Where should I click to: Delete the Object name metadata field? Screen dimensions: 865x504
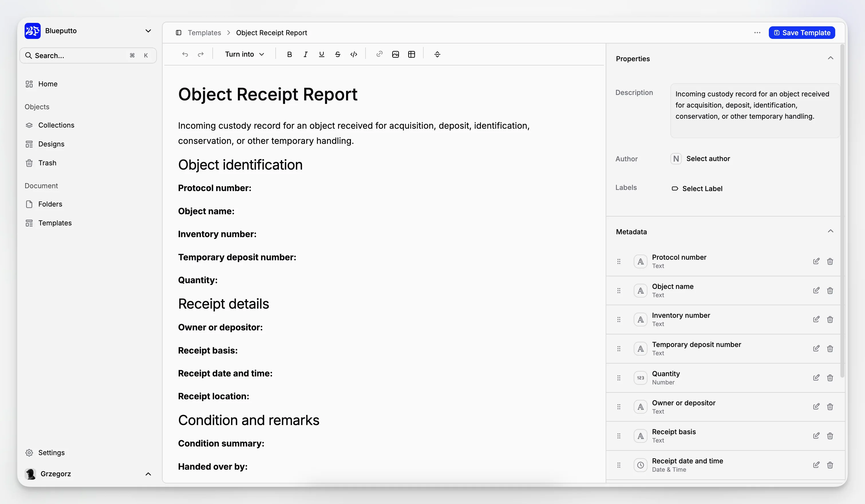coord(830,291)
